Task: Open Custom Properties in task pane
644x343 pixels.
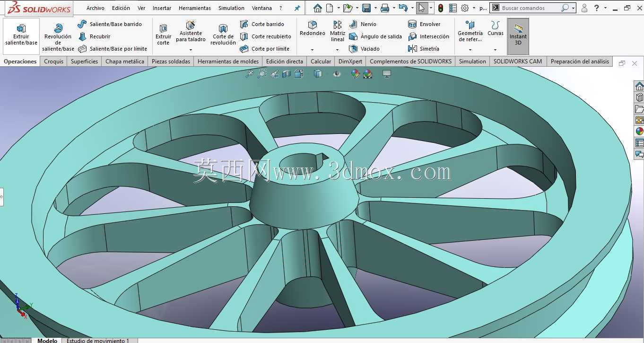Action: point(639,143)
